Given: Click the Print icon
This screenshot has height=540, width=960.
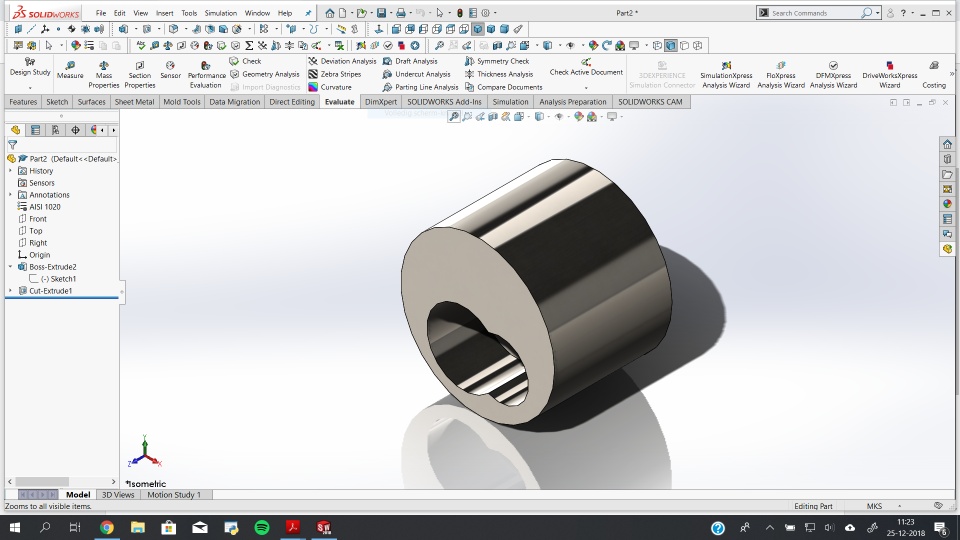Looking at the screenshot, I should (x=400, y=13).
